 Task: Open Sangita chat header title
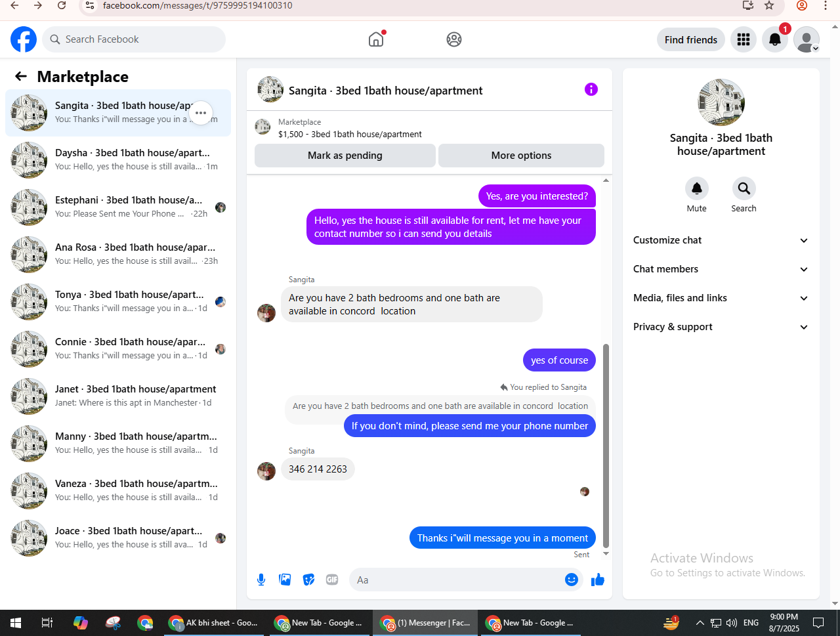coord(385,91)
